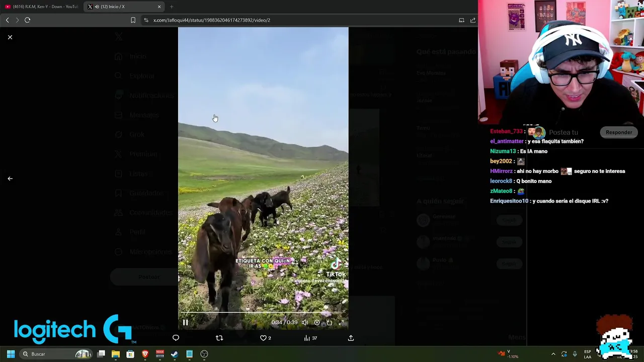This screenshot has height=362, width=644.
Task: Click the browser back arrow
Action: point(7,20)
